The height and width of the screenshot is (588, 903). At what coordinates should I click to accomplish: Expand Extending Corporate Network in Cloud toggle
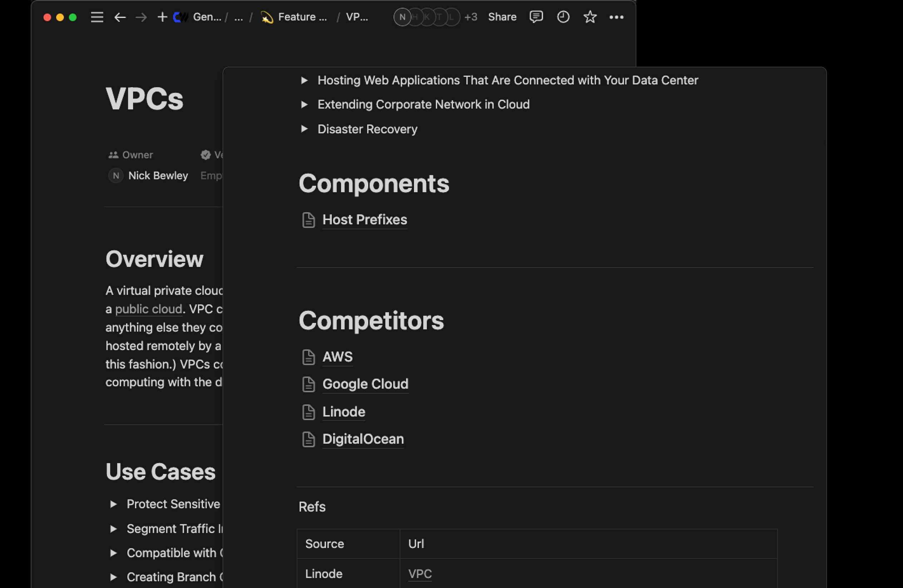pos(304,105)
